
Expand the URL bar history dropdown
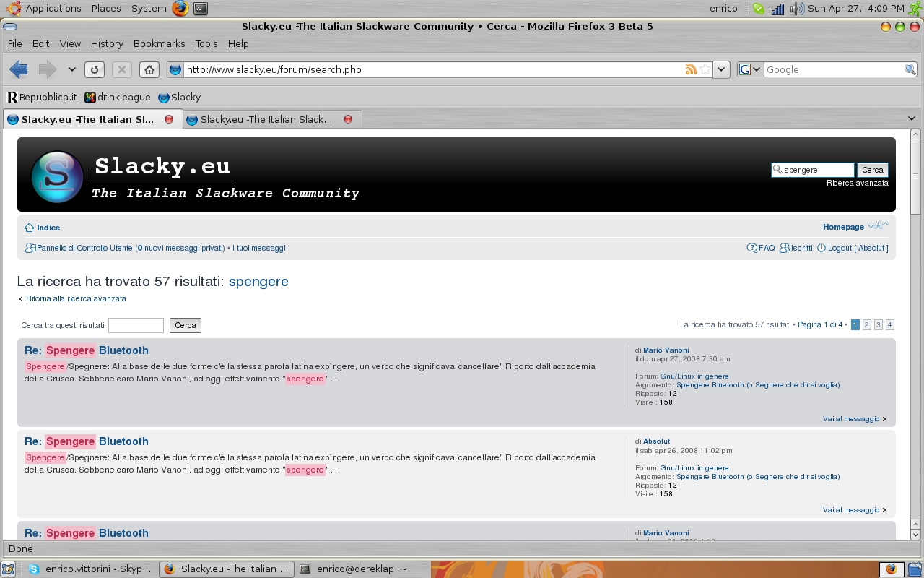coord(721,69)
